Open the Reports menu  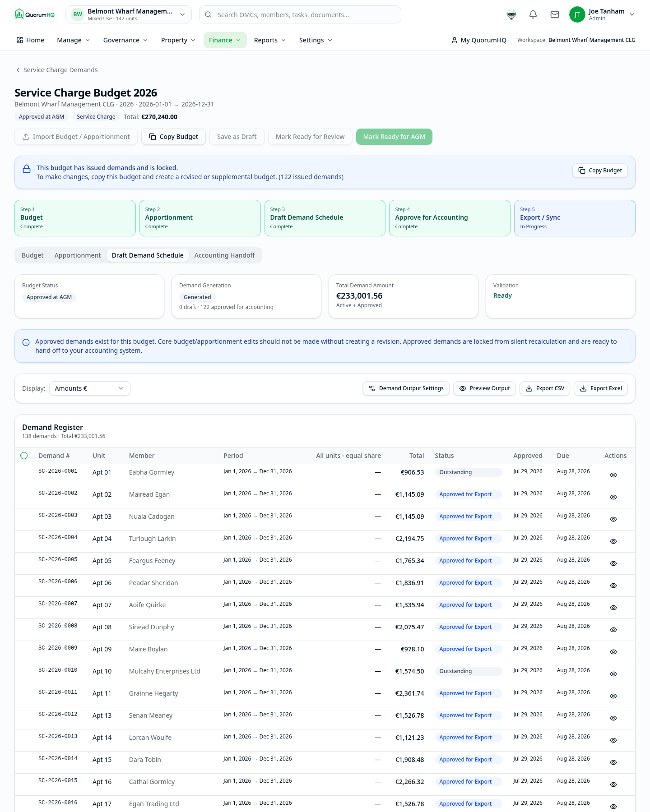coord(270,40)
